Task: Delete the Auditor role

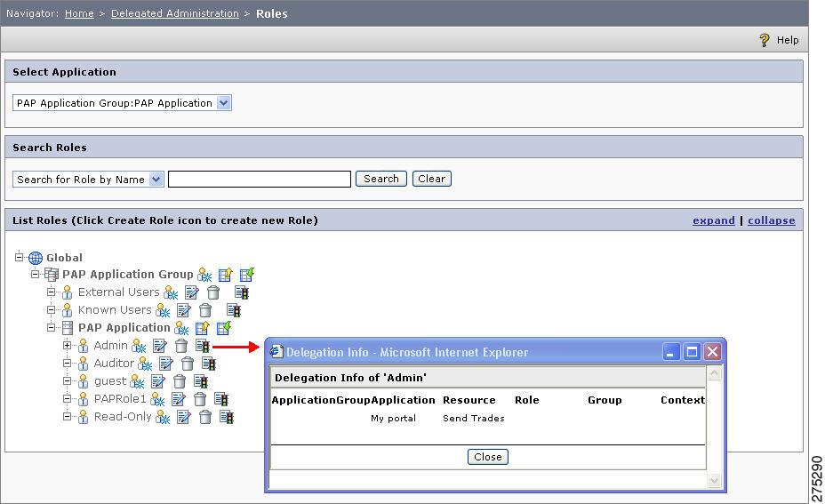Action: 188,364
